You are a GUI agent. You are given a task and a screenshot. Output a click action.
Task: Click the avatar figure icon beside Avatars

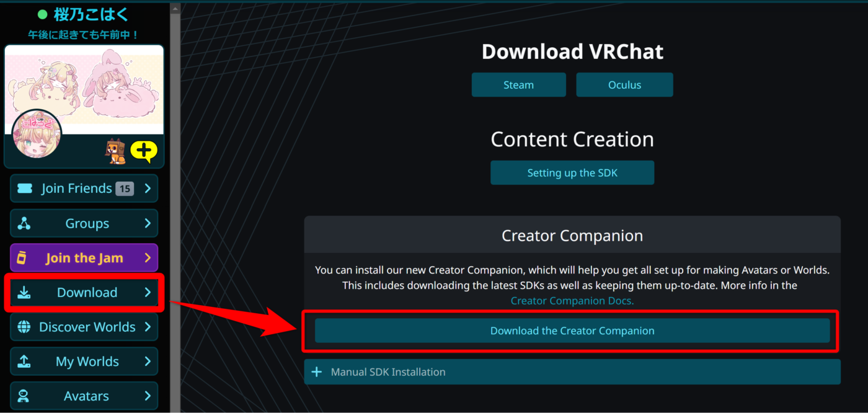click(x=24, y=396)
